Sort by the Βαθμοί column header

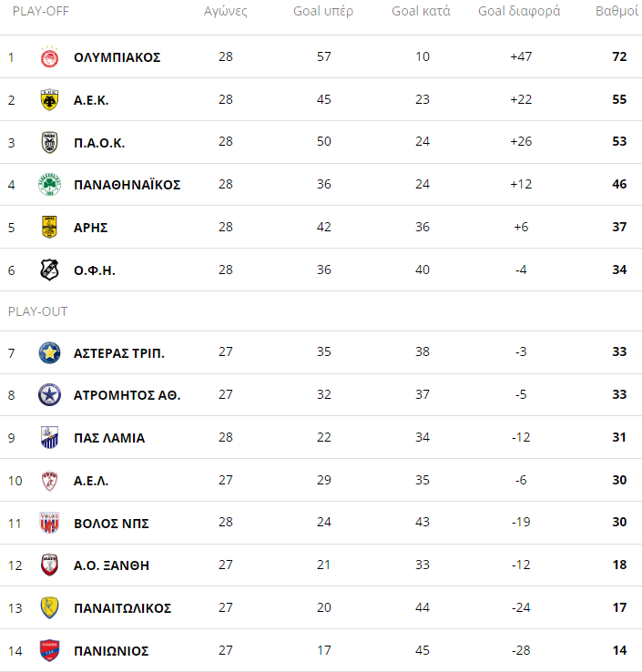pyautogui.click(x=617, y=12)
